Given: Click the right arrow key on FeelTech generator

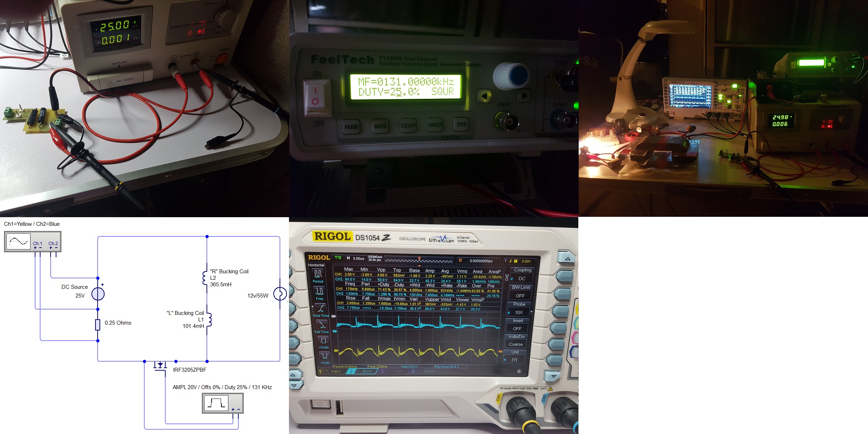Looking at the screenshot, I should click(524, 96).
